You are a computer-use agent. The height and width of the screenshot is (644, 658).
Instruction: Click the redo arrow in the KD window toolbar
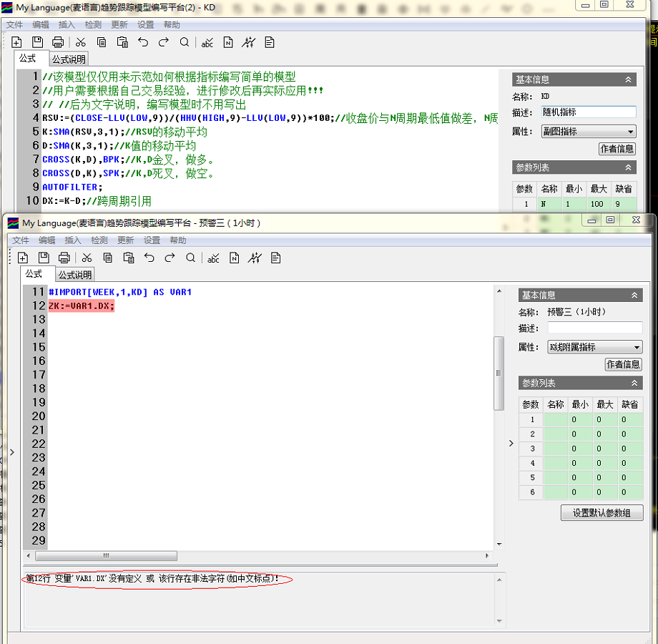coord(164,42)
